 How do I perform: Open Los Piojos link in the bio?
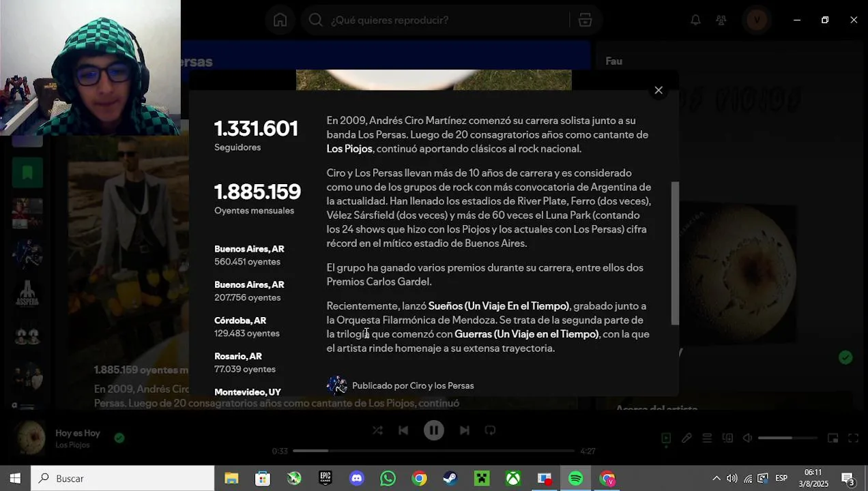click(x=349, y=149)
